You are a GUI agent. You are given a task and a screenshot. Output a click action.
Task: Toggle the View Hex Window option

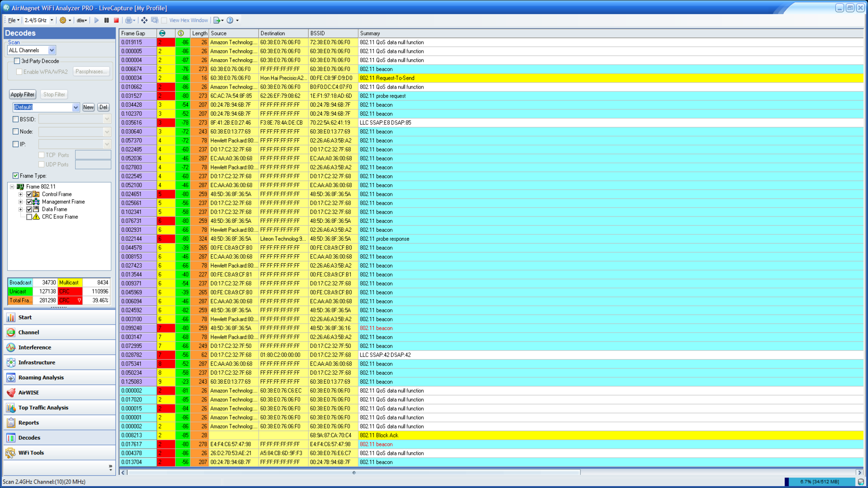(164, 20)
